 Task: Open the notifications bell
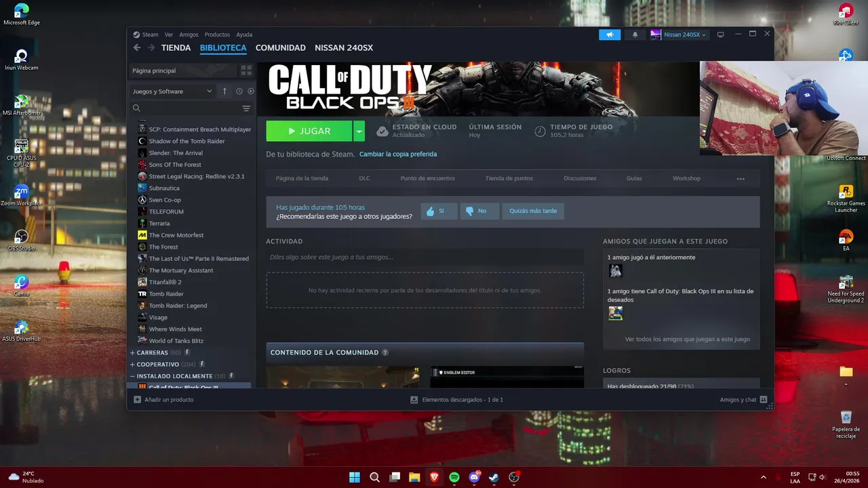(x=635, y=35)
